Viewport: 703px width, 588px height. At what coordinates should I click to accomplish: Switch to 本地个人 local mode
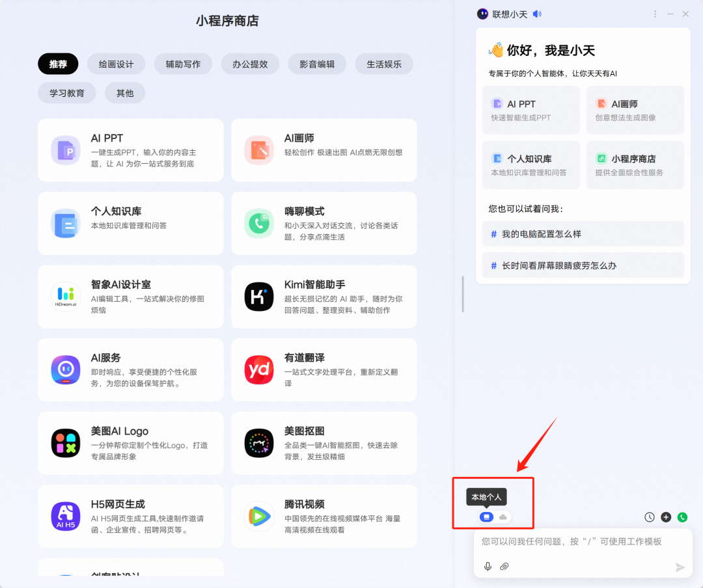(x=486, y=516)
